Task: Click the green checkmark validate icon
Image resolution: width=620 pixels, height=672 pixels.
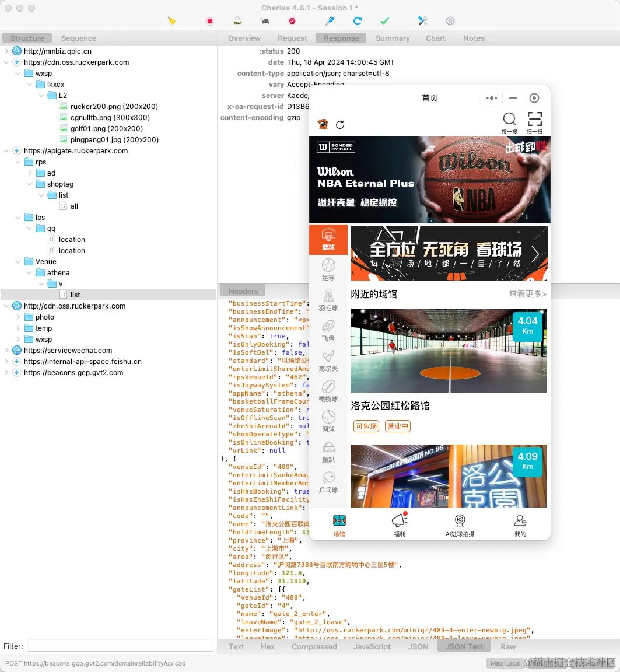Action: pos(385,21)
